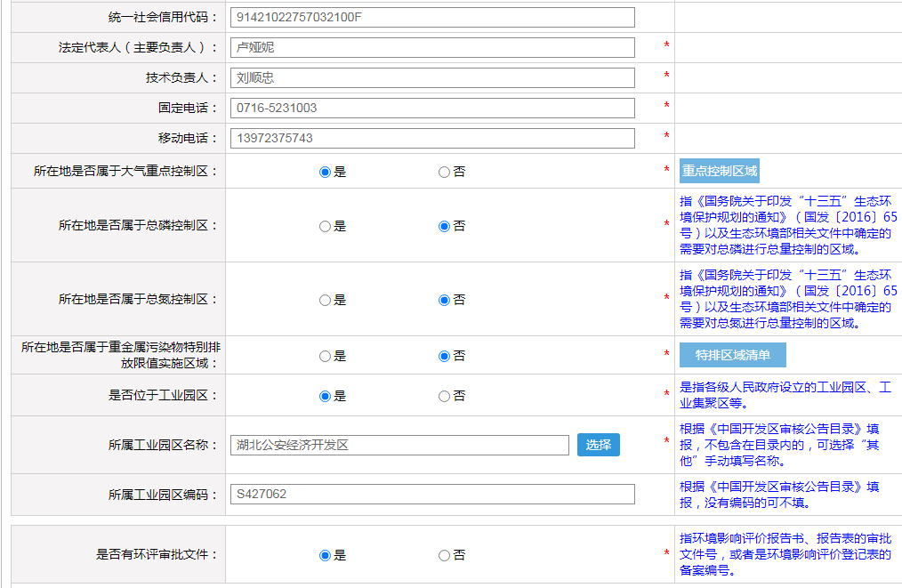Click 选择 button for industrial park name
The width and height of the screenshot is (902, 588).
598,445
